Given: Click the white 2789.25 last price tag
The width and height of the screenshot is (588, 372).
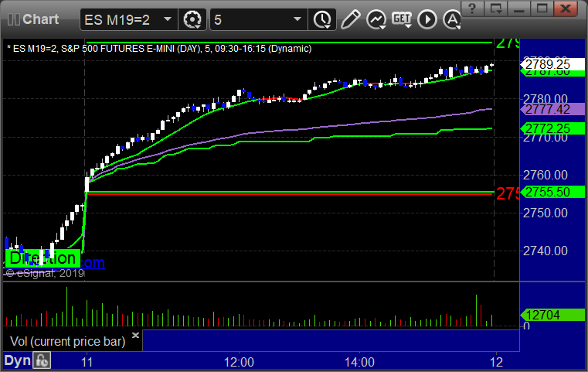Looking at the screenshot, I should (x=552, y=64).
